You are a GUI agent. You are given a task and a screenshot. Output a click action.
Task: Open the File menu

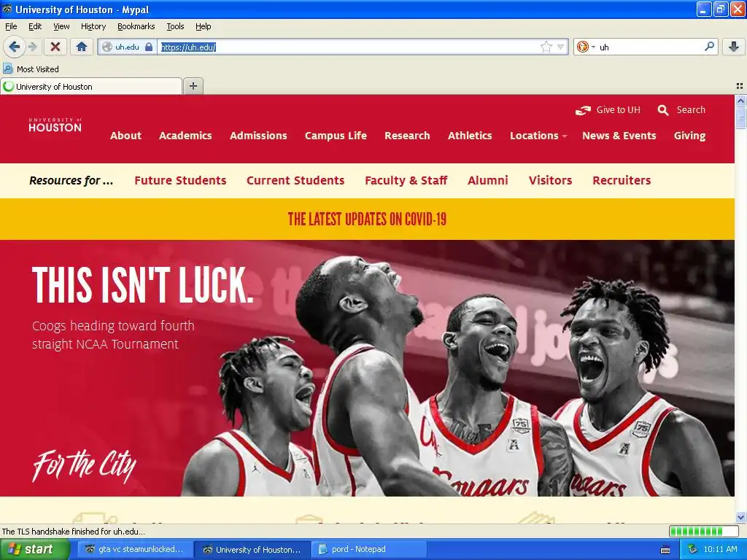[x=11, y=26]
